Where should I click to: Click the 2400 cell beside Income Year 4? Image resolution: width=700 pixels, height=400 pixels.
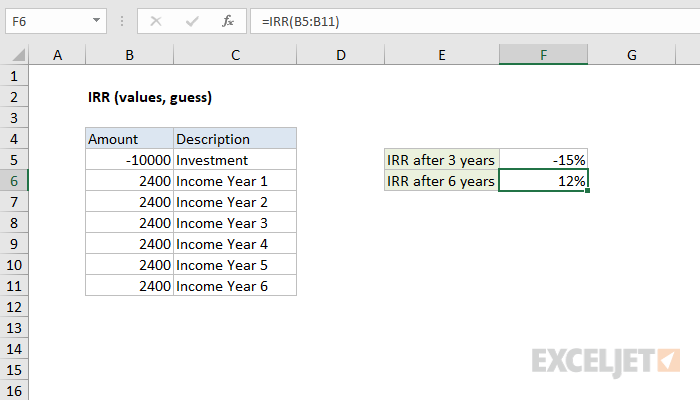click(x=129, y=244)
